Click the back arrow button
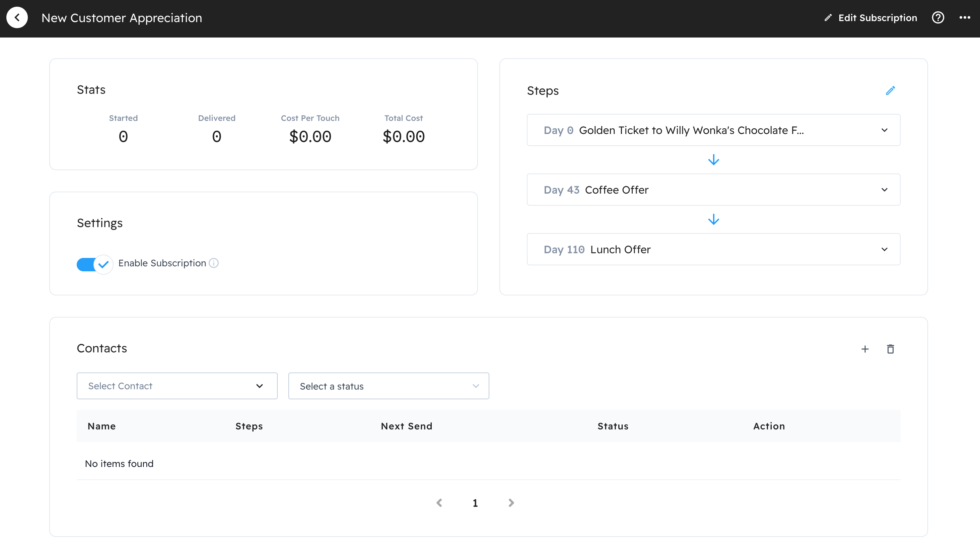980x546 pixels. tap(17, 17)
